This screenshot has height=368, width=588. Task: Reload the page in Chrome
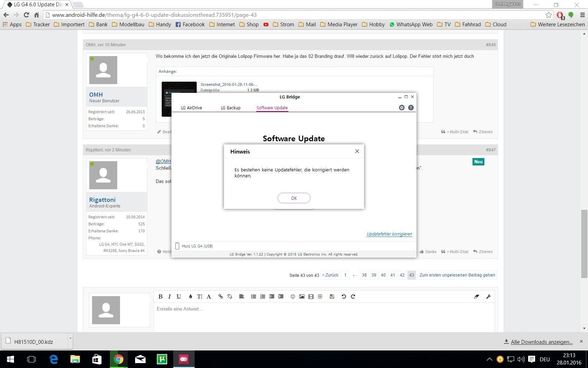pyautogui.click(x=26, y=15)
